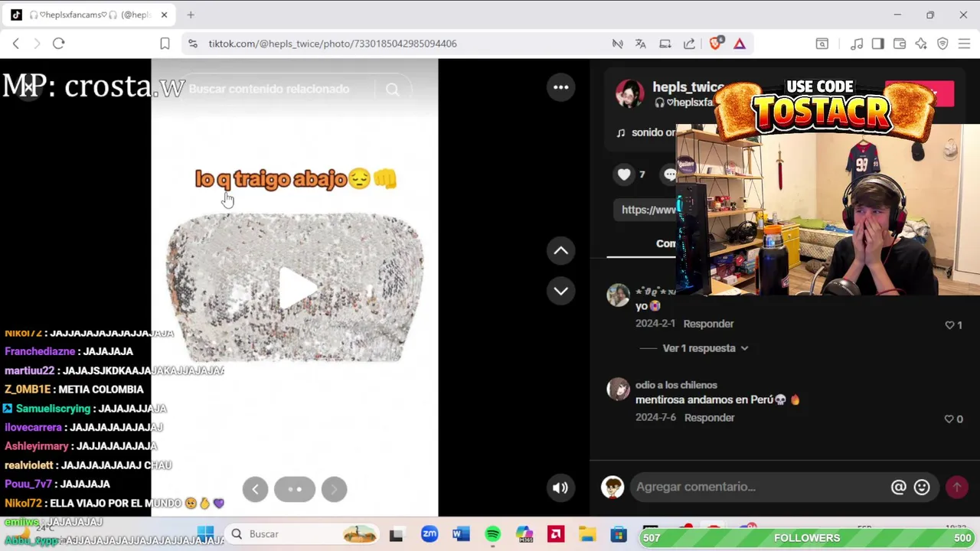980x551 pixels.
Task: Like the 'mentirosa andamos en Perú' comment
Action: click(x=949, y=419)
